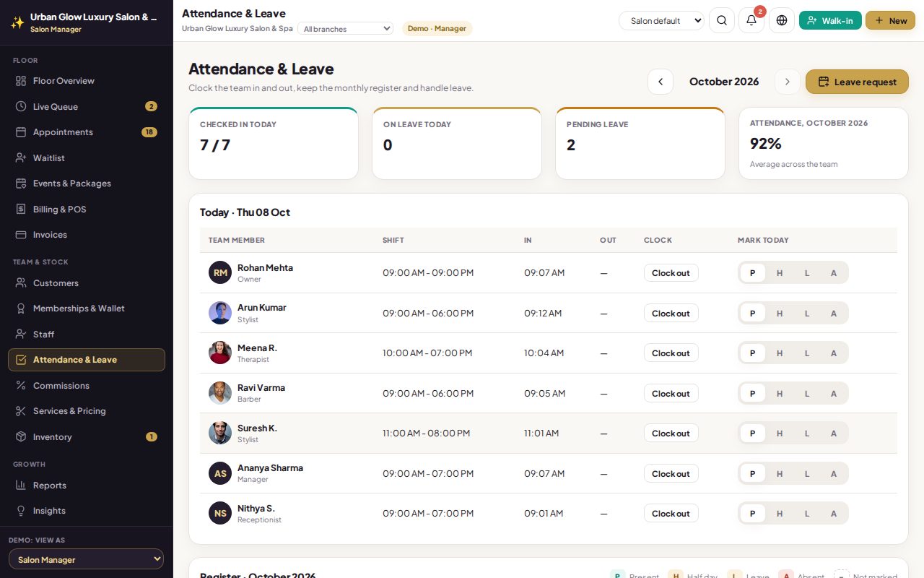Screen dimensions: 924x578
Task: Click the globe language icon
Action: point(782,20)
